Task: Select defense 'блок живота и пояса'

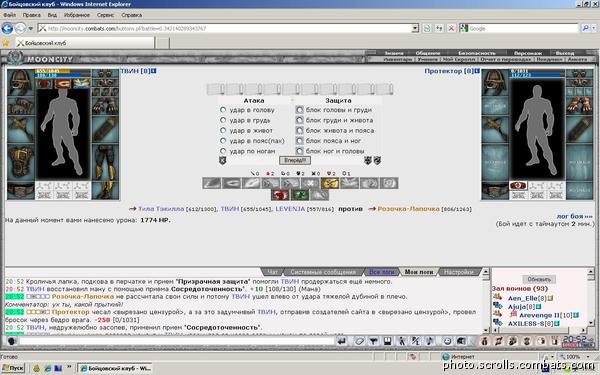Action: tap(300, 130)
